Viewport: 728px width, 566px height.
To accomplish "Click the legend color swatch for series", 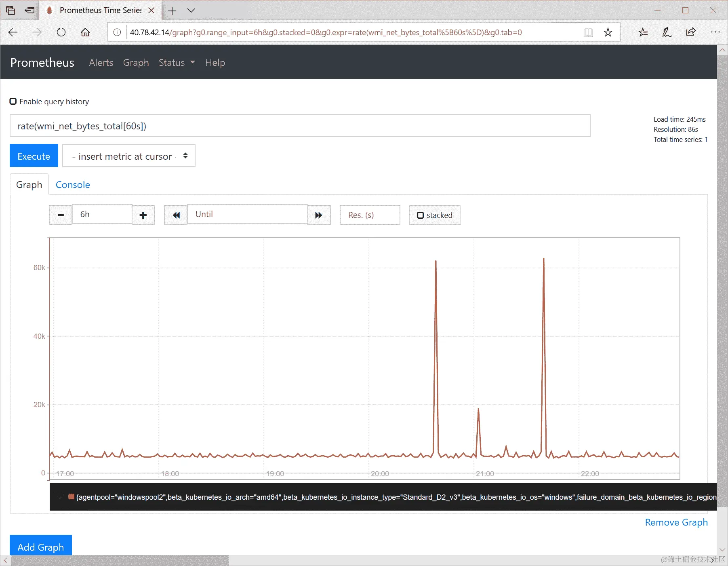I will tap(71, 496).
